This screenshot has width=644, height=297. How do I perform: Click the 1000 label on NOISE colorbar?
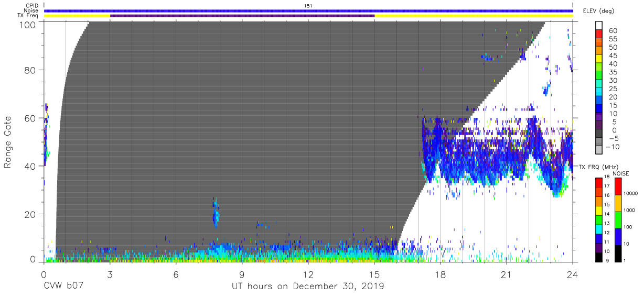click(x=630, y=211)
